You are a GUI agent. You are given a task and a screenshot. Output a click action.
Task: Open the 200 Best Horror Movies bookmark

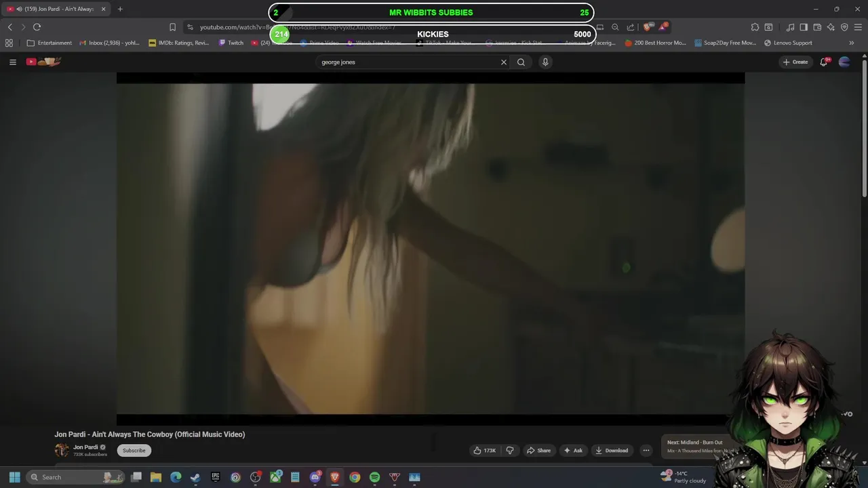tap(656, 43)
